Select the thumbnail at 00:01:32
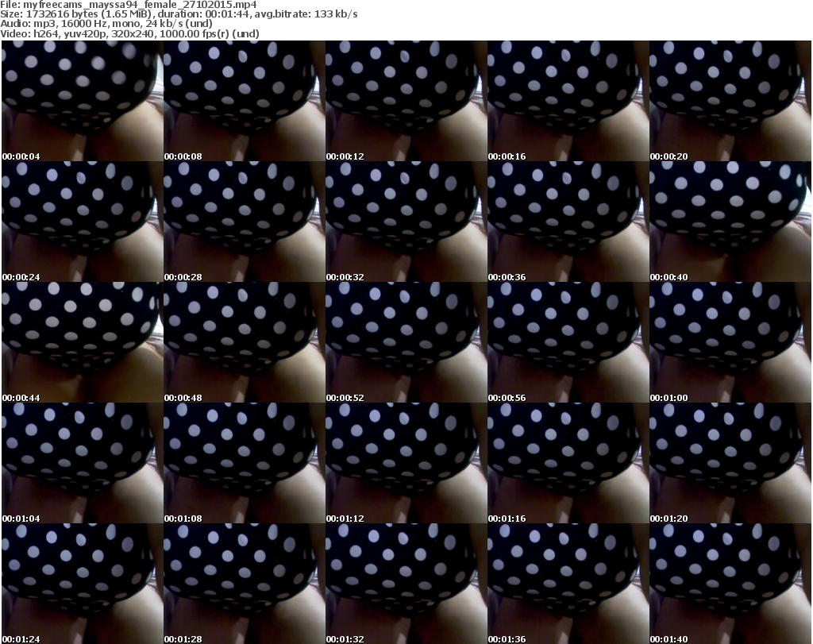Screen dimensions: 813x644 point(406,584)
